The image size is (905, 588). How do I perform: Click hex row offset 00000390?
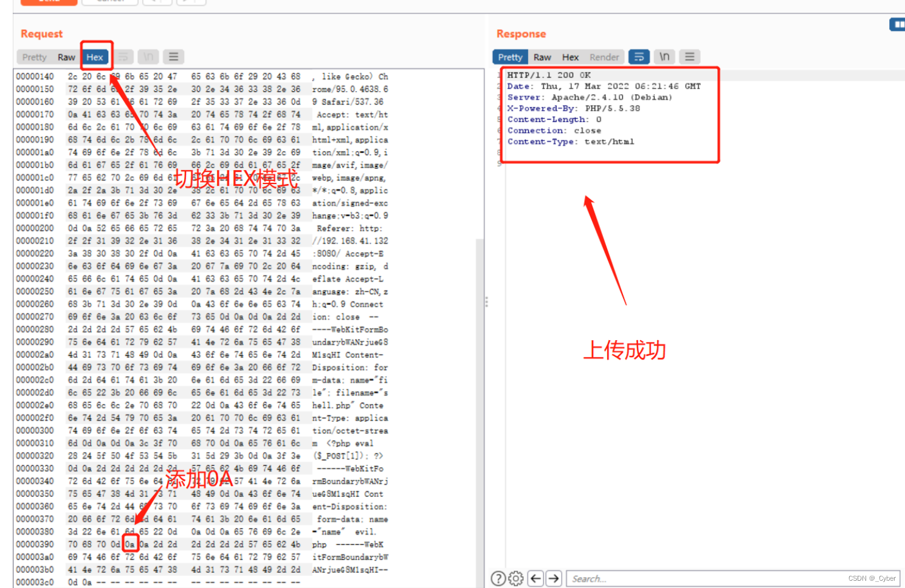(35, 545)
